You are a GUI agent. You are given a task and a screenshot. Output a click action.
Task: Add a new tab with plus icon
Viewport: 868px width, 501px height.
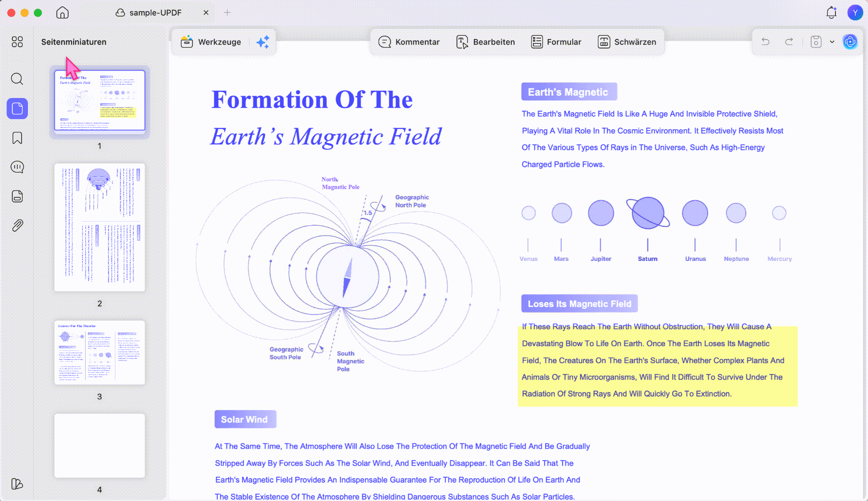228,13
